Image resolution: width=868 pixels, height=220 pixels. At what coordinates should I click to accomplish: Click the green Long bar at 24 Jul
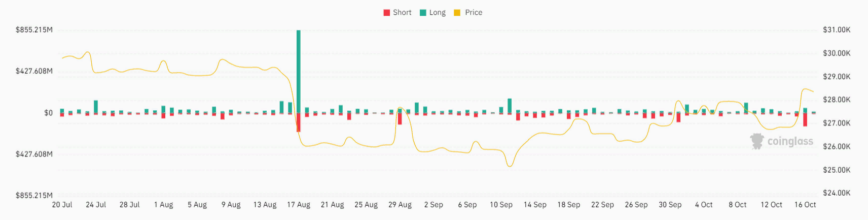point(96,106)
